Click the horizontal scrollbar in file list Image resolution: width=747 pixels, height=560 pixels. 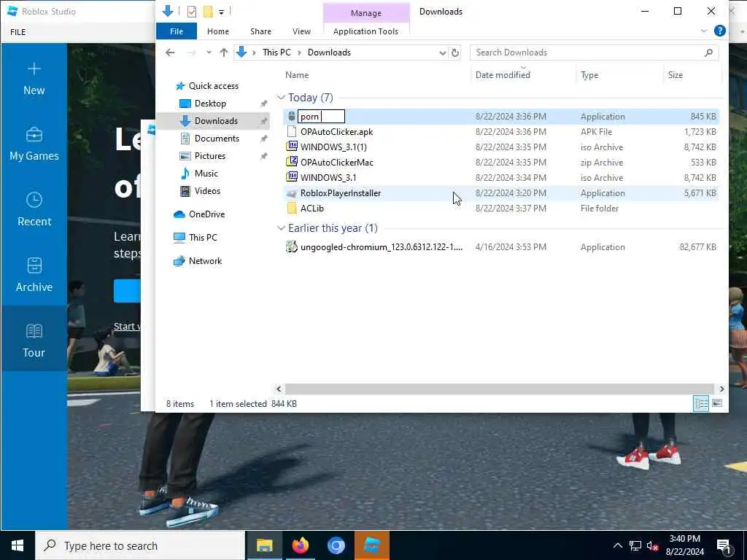[x=499, y=389]
